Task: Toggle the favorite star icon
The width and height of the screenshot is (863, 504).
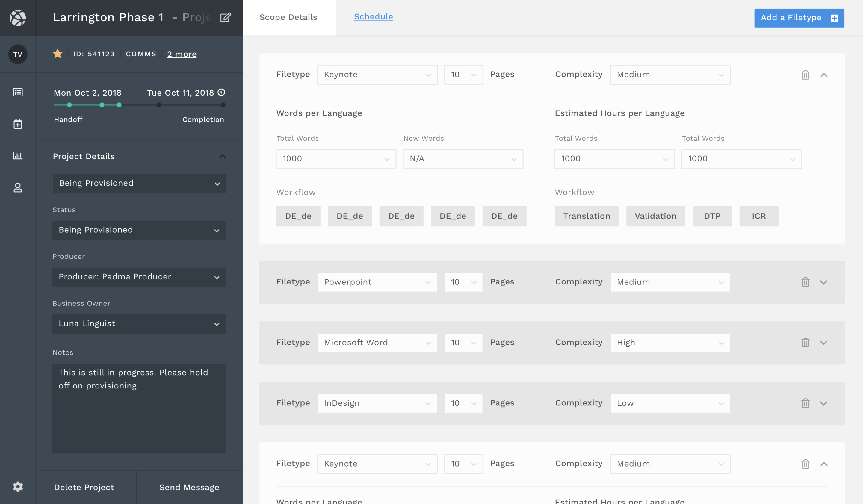Action: tap(58, 54)
